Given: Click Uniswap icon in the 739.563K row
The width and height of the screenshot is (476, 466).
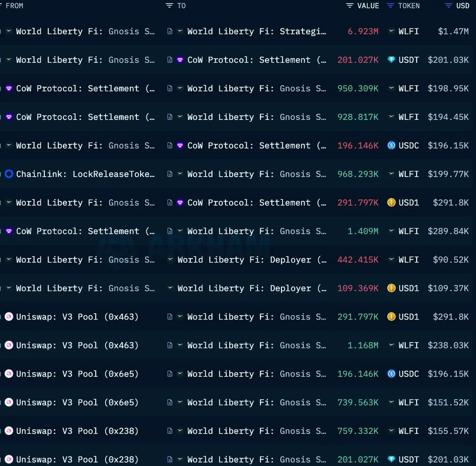Looking at the screenshot, I should pyautogui.click(x=9, y=402).
